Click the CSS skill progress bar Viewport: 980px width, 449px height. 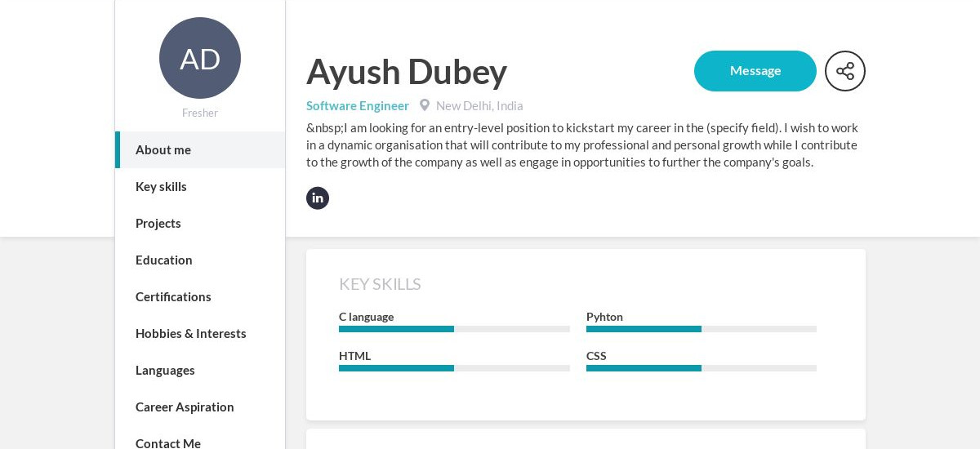[x=702, y=368]
